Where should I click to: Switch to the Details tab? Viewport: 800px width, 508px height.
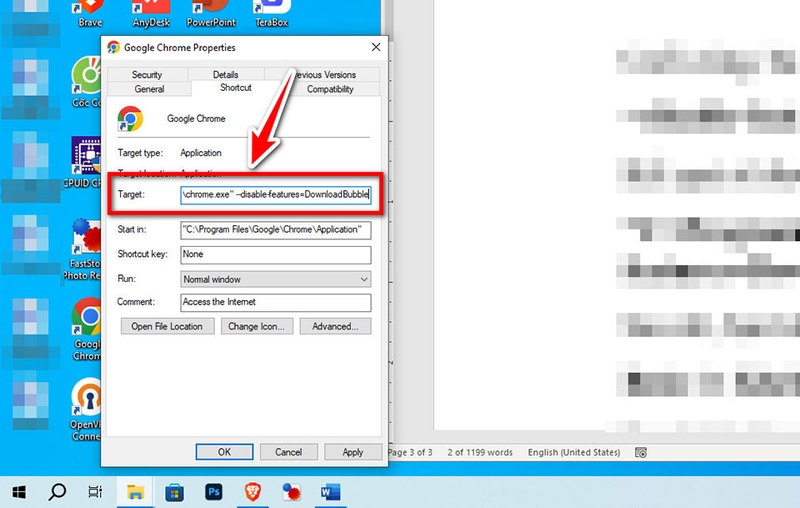pos(226,74)
